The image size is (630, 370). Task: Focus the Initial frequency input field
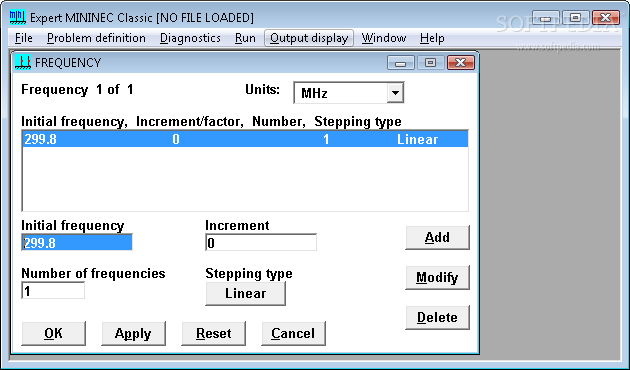(x=77, y=242)
